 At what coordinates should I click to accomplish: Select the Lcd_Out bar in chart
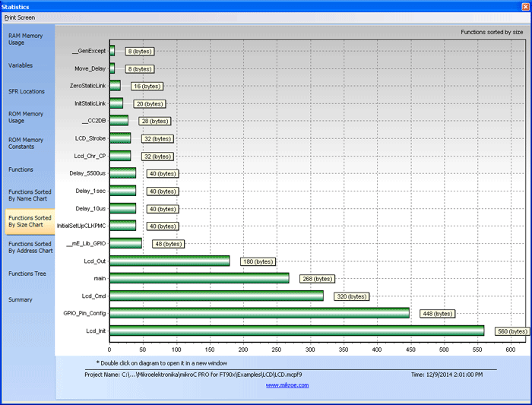click(169, 261)
